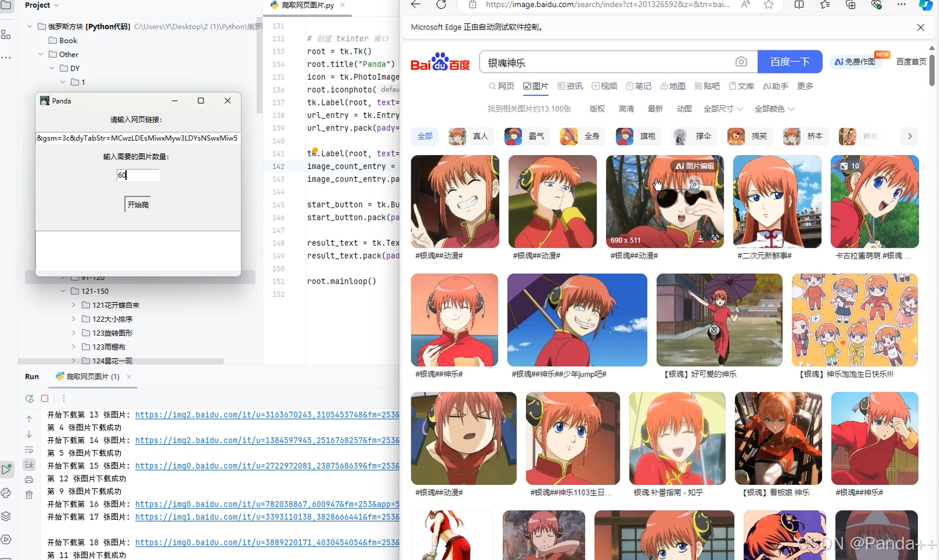Click the Baidu logo

click(x=440, y=62)
